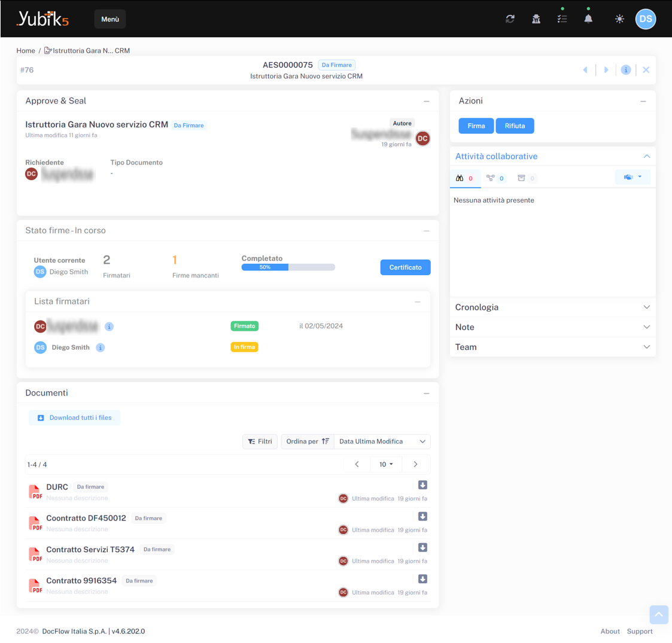Download the DURC document file
This screenshot has height=643, width=672.
422,485
